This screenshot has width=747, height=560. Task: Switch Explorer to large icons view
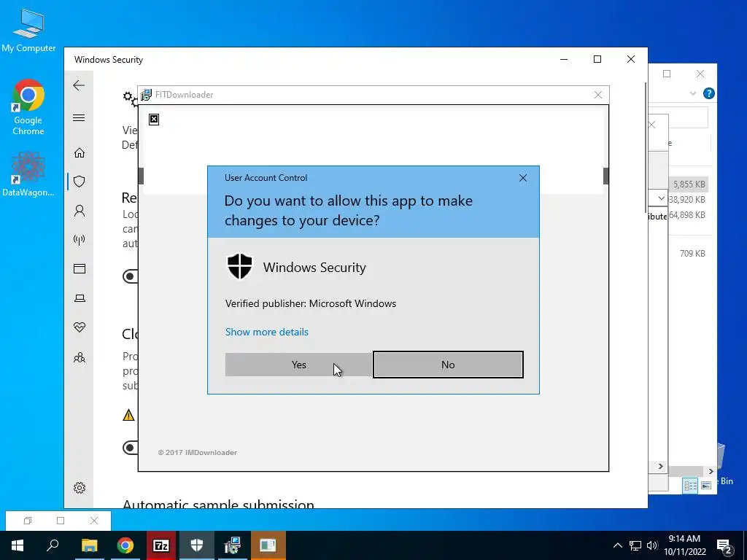point(706,486)
